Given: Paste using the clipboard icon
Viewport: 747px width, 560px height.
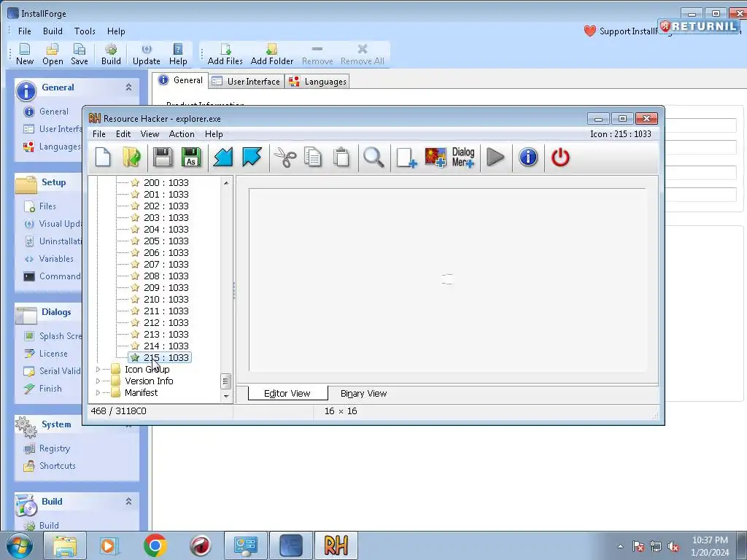Looking at the screenshot, I should [x=341, y=157].
